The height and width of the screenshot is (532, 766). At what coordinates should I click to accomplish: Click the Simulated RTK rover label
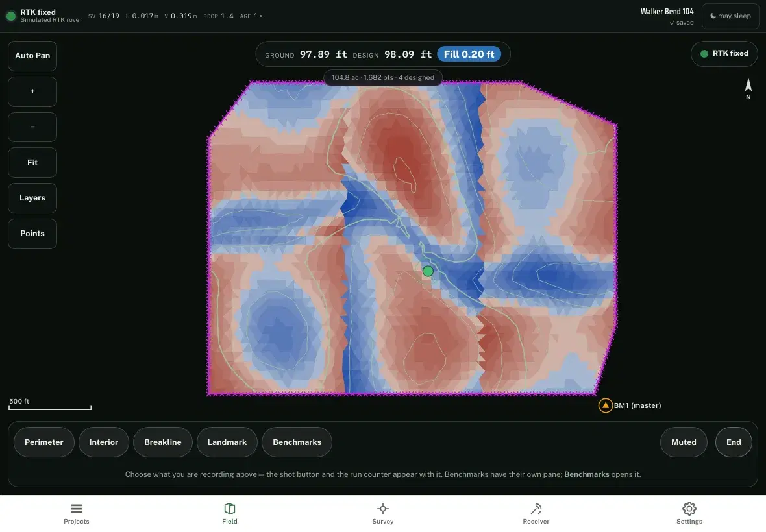(x=51, y=20)
